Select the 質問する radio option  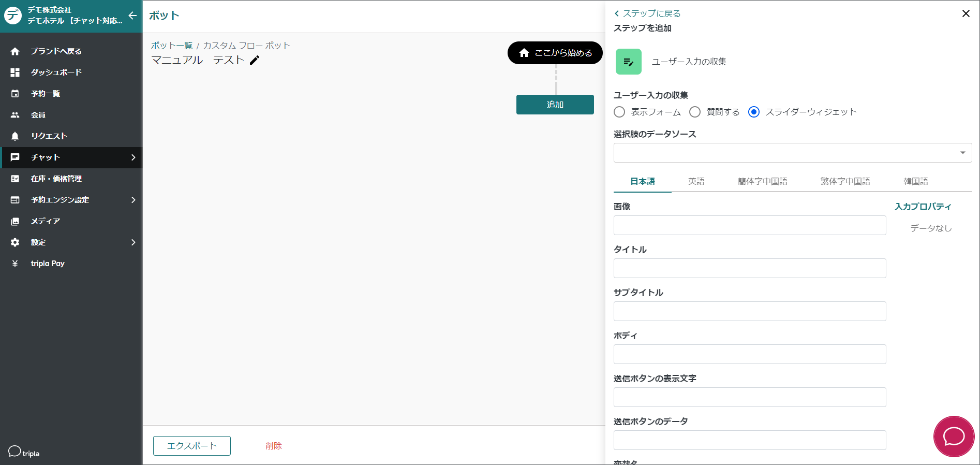coord(695,112)
